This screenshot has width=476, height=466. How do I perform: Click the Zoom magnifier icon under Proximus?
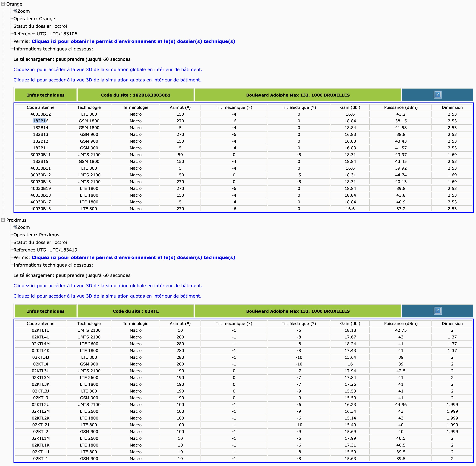pos(15,227)
